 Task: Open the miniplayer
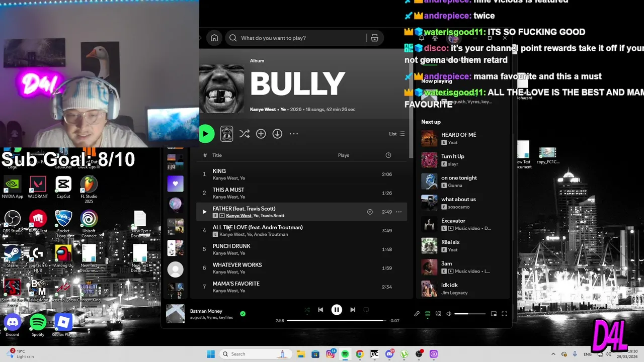click(494, 314)
